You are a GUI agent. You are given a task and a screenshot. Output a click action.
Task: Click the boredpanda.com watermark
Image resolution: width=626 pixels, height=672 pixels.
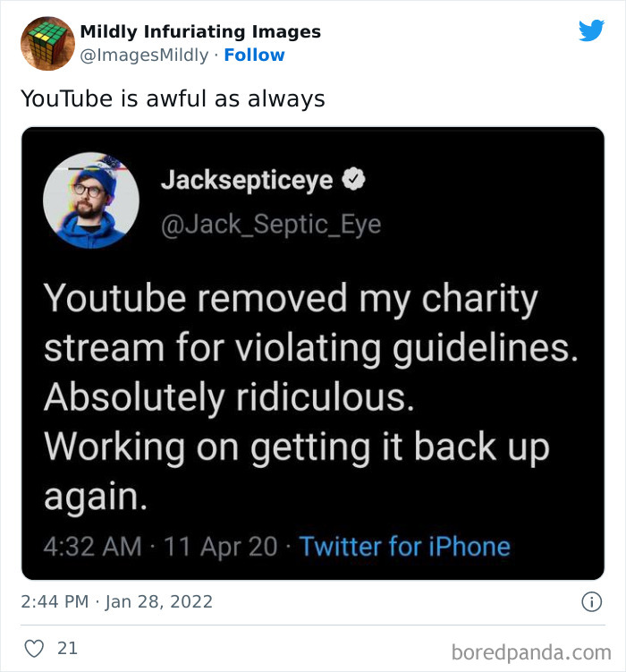pyautogui.click(x=531, y=652)
